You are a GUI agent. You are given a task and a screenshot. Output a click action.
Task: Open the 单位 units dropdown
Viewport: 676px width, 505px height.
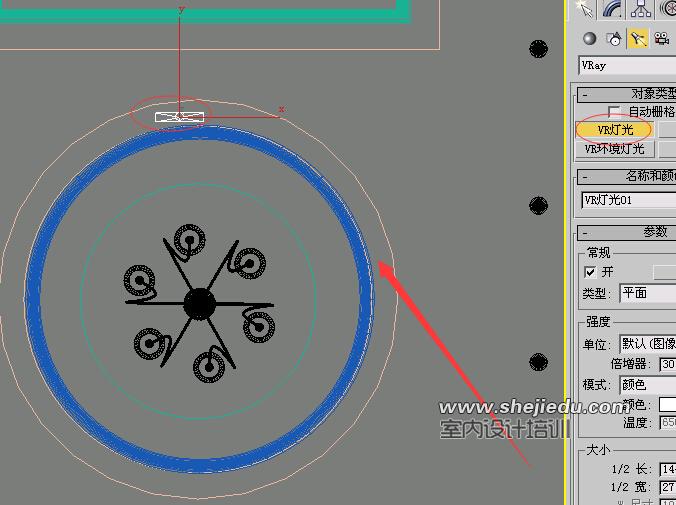click(x=646, y=343)
